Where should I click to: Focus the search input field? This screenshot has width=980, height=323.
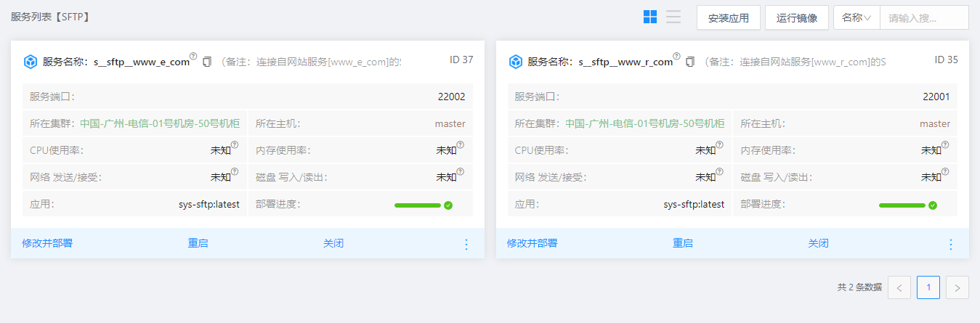click(923, 17)
